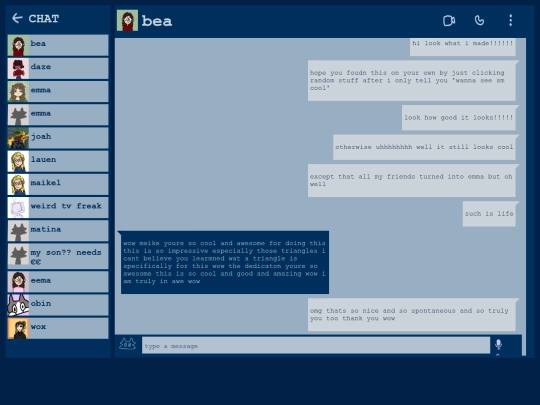
Task: Start a video call with bea
Action: 449,21
